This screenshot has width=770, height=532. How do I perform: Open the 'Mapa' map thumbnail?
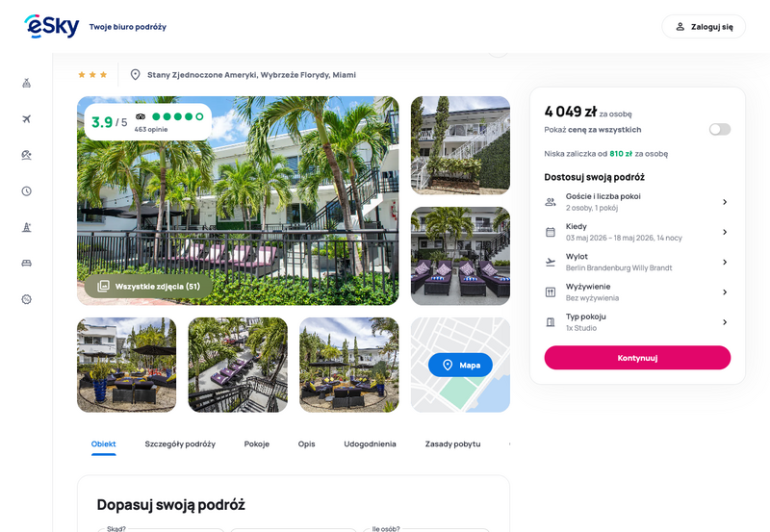[460, 365]
